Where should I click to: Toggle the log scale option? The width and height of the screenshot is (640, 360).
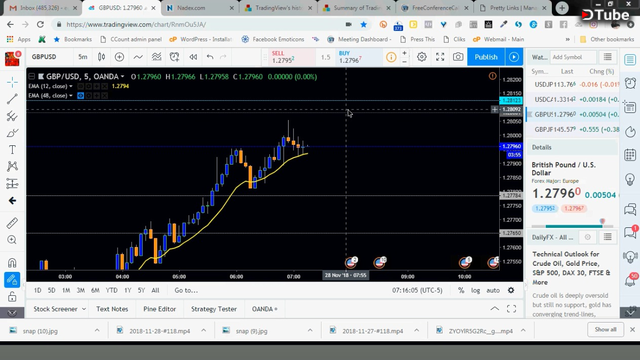click(476, 290)
